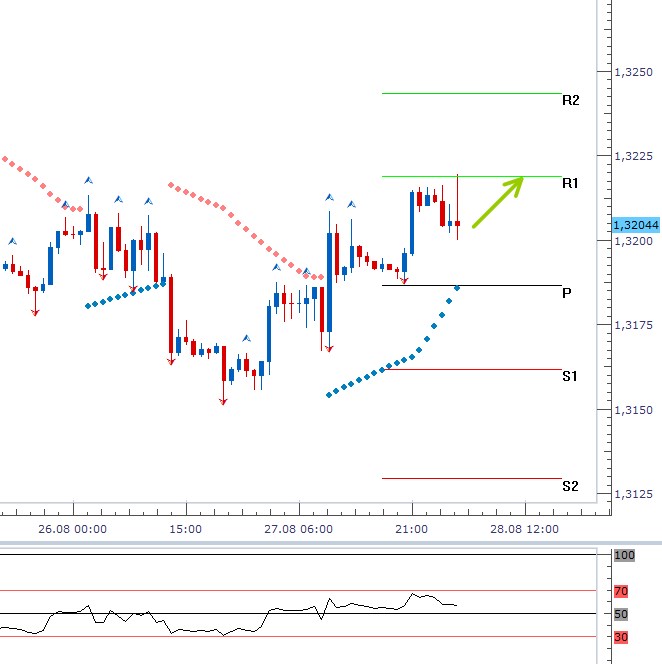Click the 15:00 time axis label
662x666 pixels.
tap(186, 529)
